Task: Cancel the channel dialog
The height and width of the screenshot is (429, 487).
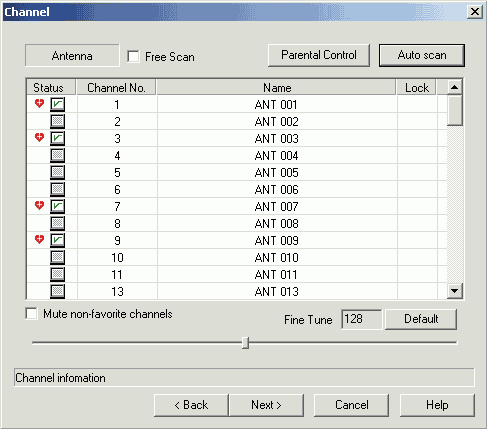Action: pyautogui.click(x=352, y=405)
